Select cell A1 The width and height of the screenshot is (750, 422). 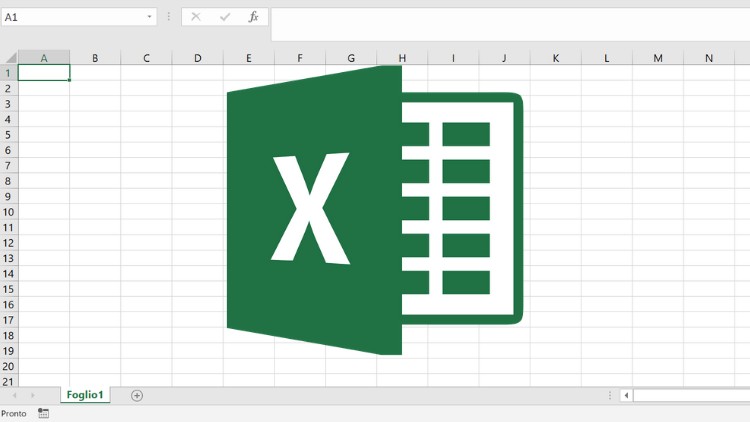click(x=44, y=73)
